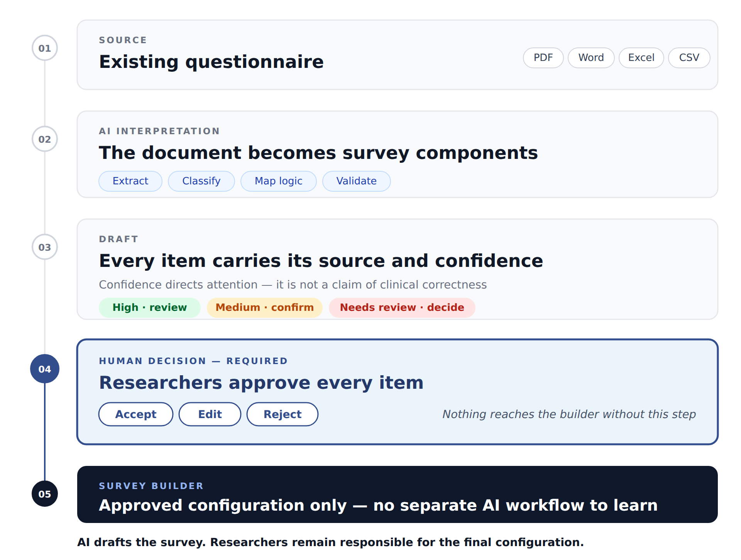Click the Needs review · decide badge
Screen dimensions: 741x560
[x=402, y=308]
